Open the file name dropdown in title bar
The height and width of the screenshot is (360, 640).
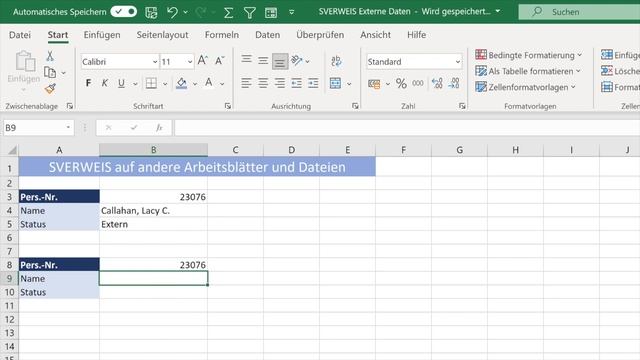[x=498, y=11]
